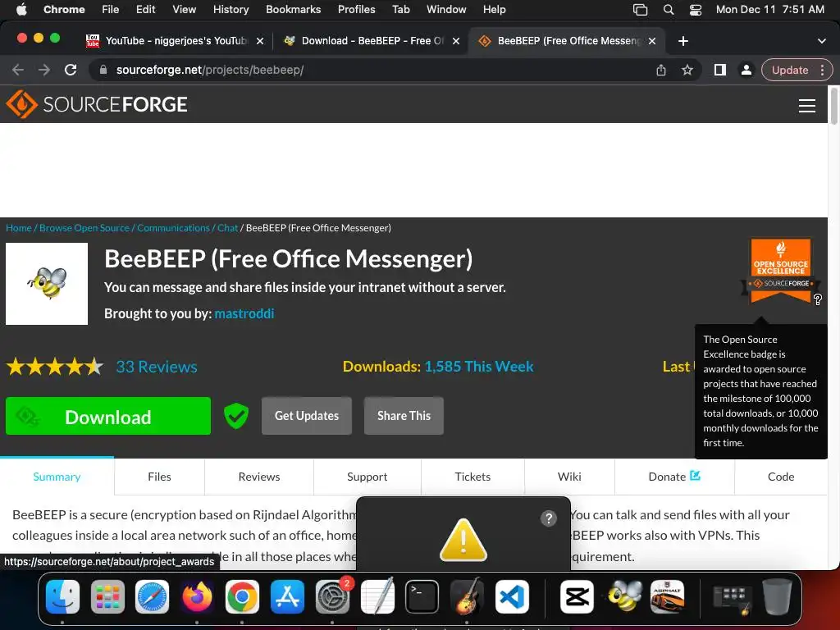
Task: Open the Wiki tab
Action: 569,477
